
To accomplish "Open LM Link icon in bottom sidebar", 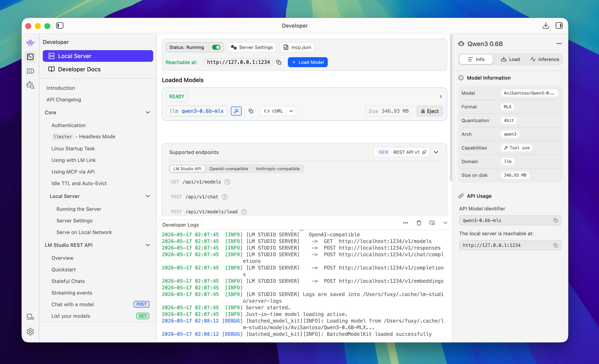I will pos(30,317).
